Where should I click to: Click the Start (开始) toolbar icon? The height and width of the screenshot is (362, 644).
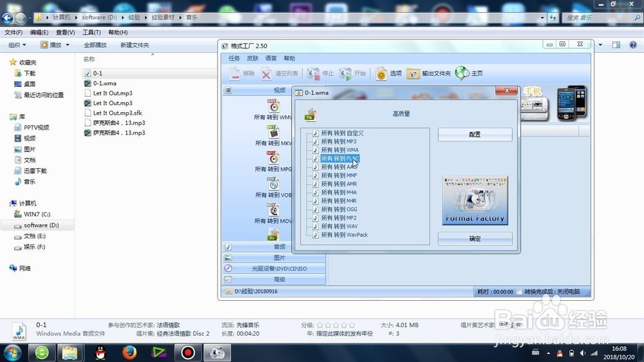345,73
